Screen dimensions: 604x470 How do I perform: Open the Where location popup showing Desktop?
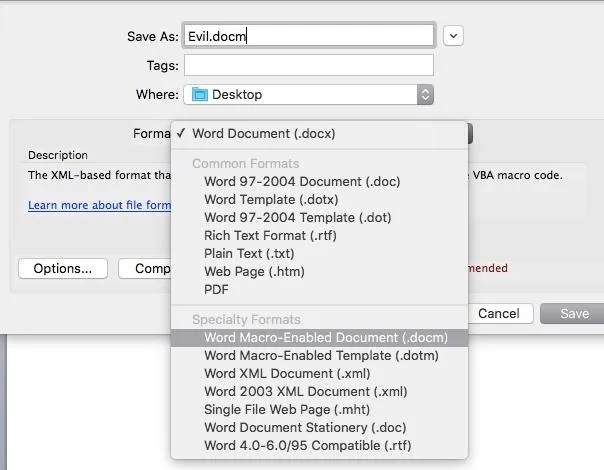309,94
